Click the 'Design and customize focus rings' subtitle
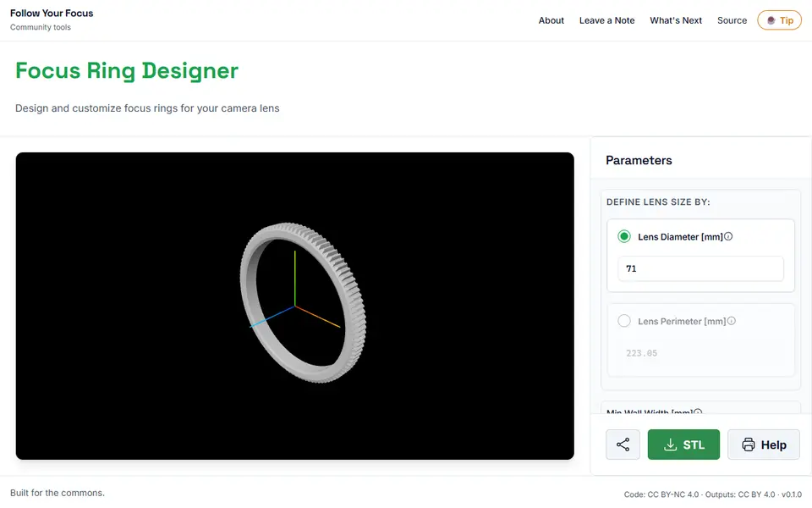Image resolution: width=812 pixels, height=508 pixels. pos(147,108)
